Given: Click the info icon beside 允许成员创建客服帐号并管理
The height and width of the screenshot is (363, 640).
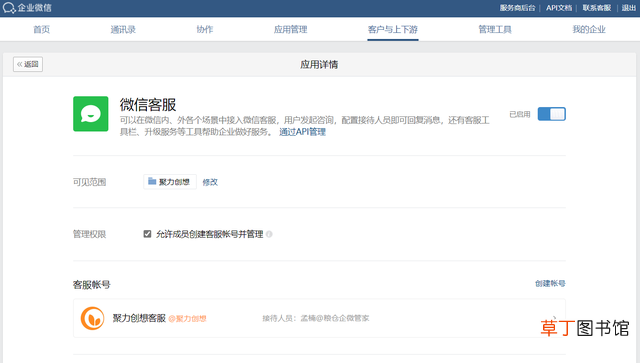Looking at the screenshot, I should tap(269, 234).
